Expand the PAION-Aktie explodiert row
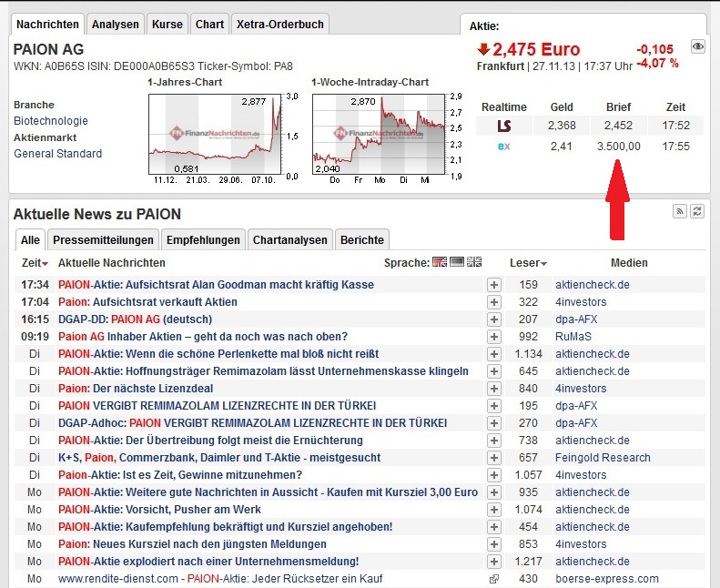This screenshot has height=588, width=720. tap(494, 562)
